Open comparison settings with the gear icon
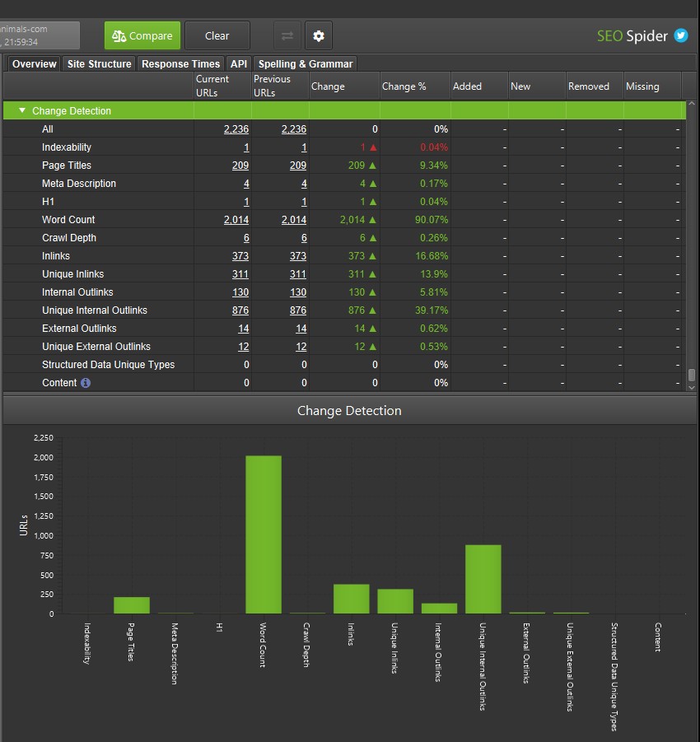 pyautogui.click(x=318, y=35)
